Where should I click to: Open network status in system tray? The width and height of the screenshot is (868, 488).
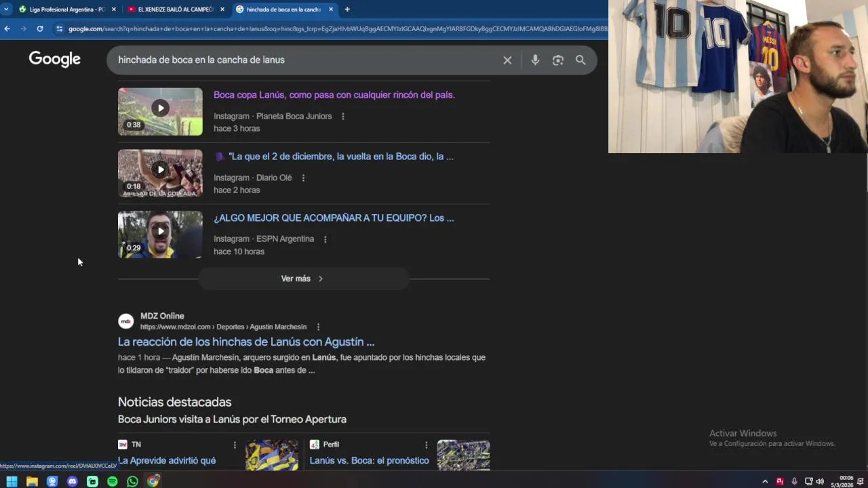(x=808, y=481)
